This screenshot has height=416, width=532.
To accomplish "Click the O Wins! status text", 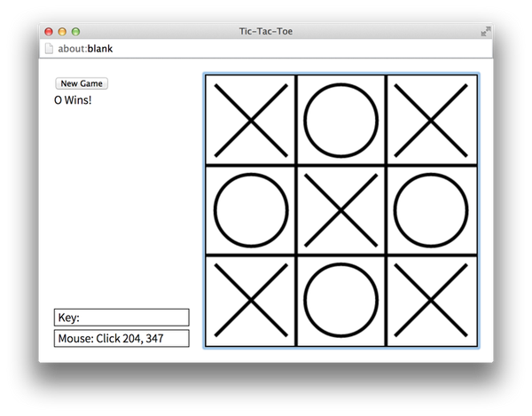I will tap(73, 100).
